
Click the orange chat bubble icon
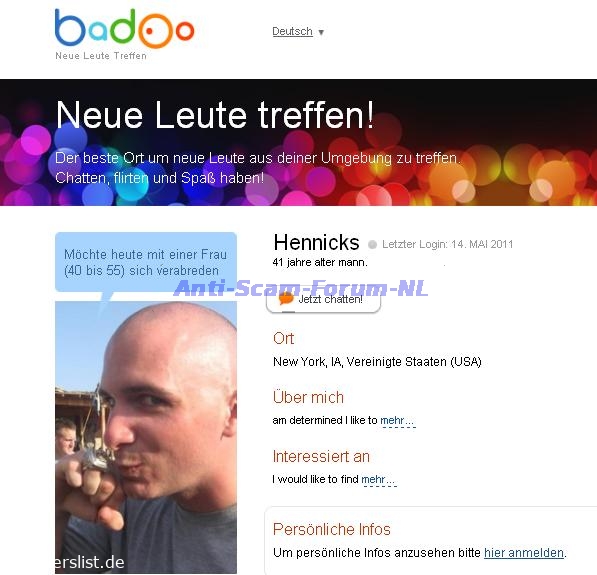(x=286, y=299)
